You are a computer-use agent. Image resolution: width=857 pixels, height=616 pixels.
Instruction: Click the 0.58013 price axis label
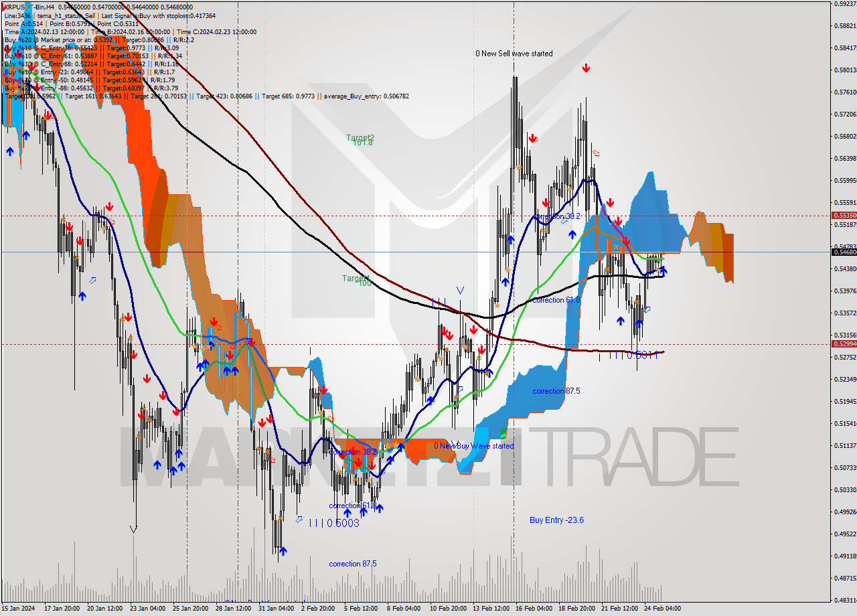click(x=844, y=70)
